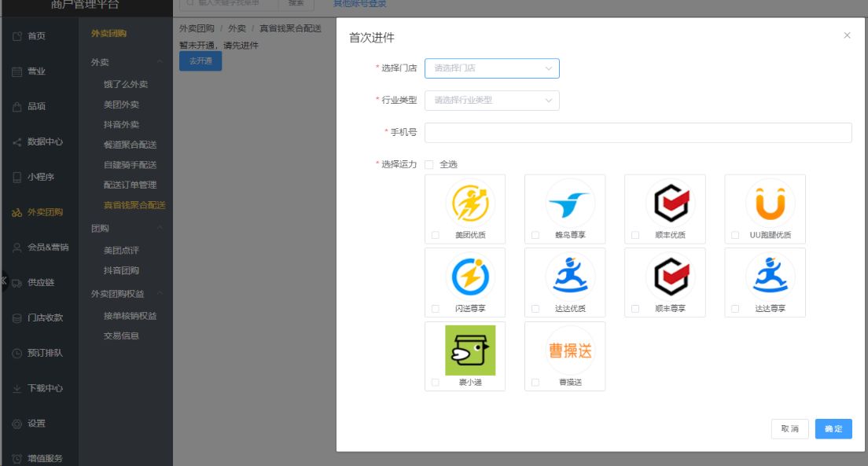The width and height of the screenshot is (868, 466).
Task: Click the 美团优质 carrier logo
Action: (x=470, y=203)
